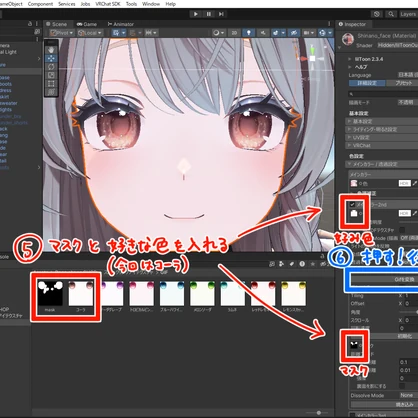Open the Dissolve Mode dropdown
The image size is (418, 418).
pyautogui.click(x=408, y=395)
